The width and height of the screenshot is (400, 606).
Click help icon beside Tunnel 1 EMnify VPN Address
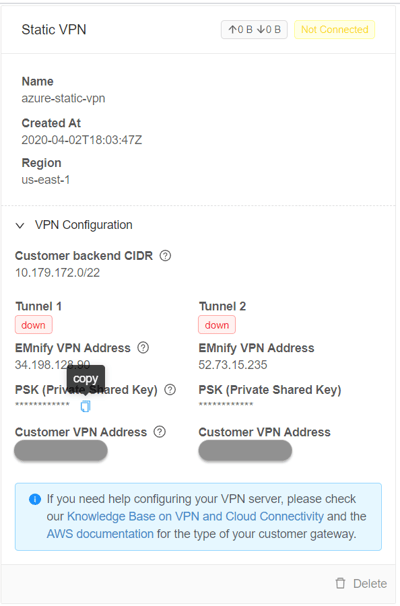143,348
